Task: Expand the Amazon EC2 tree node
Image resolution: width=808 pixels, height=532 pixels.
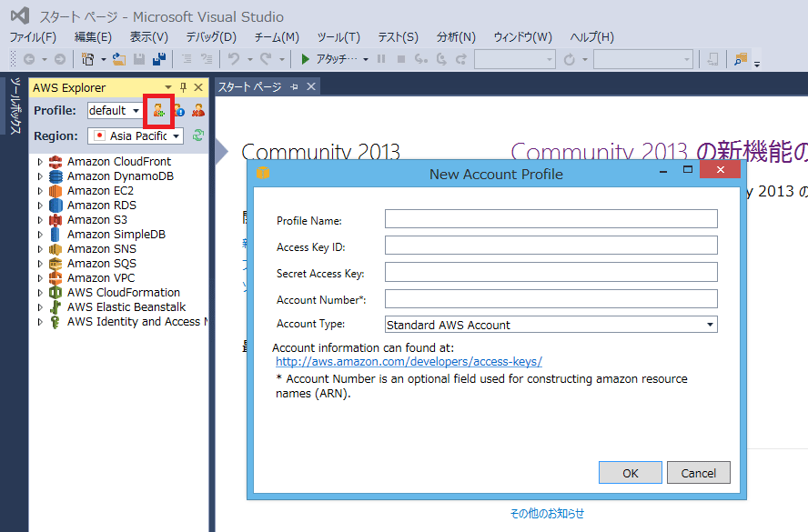Action: coord(40,191)
